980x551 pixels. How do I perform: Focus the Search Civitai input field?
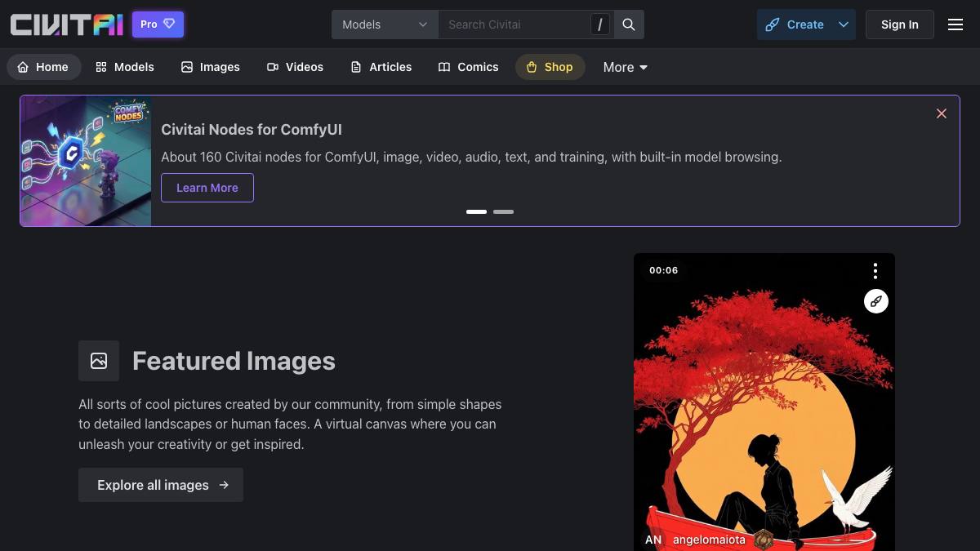click(514, 24)
